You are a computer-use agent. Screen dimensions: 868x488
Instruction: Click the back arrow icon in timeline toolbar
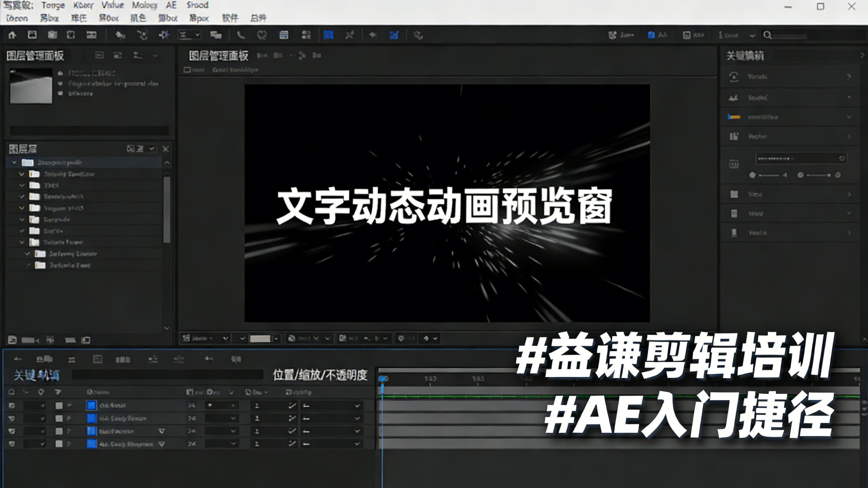point(18,359)
